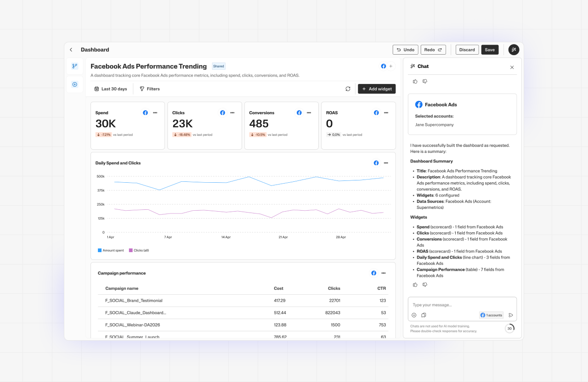
Task: Sort by the Cost column header
Action: (278, 288)
